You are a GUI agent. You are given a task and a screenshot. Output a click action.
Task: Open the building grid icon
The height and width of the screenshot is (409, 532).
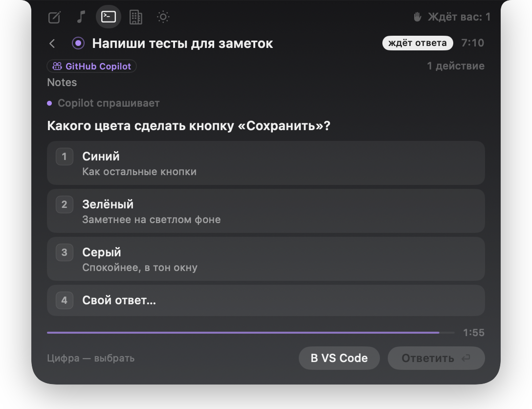click(136, 17)
